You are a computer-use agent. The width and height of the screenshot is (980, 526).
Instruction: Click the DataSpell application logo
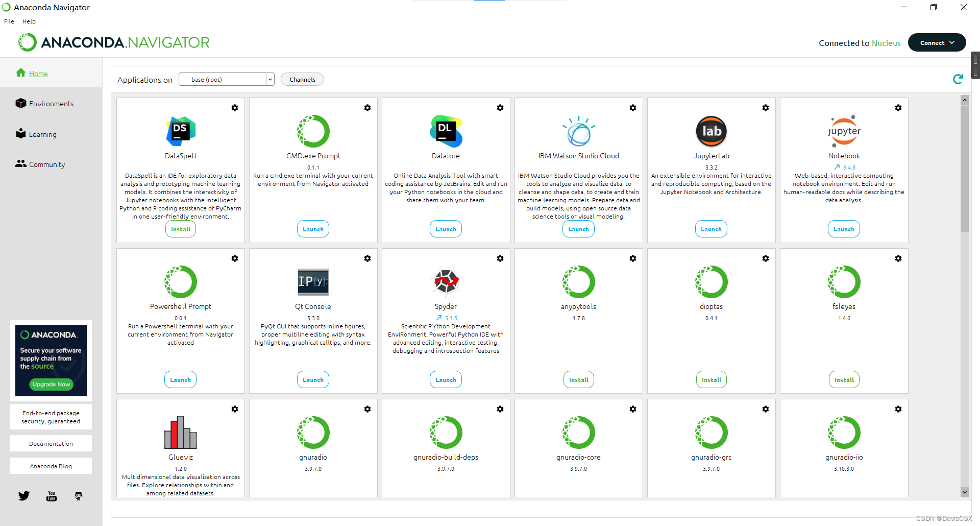[x=181, y=131]
